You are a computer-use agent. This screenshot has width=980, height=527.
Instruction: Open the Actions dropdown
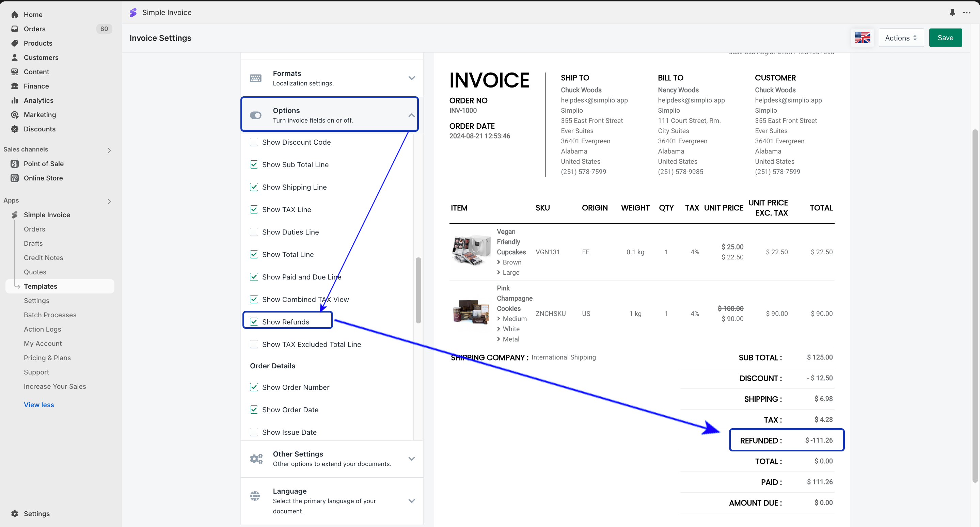(901, 38)
